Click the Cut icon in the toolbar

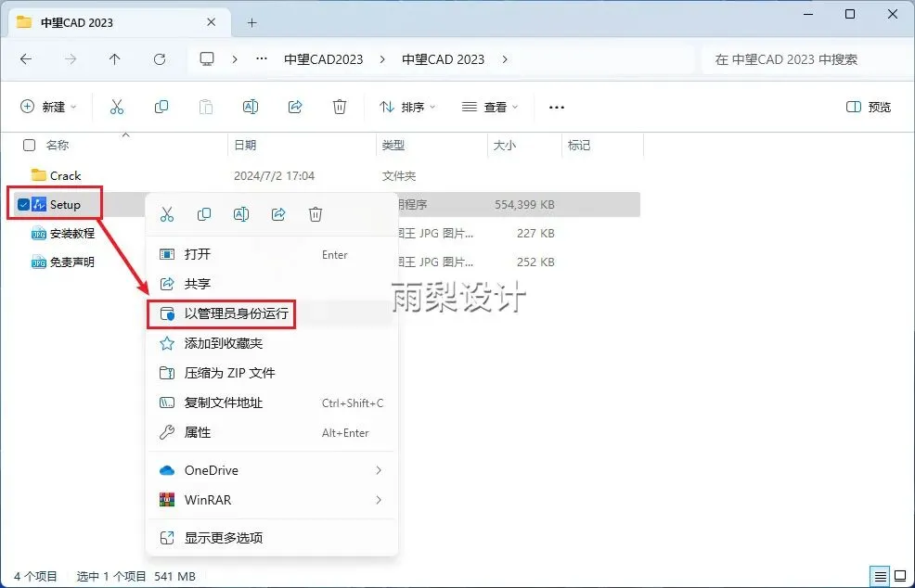coord(117,107)
